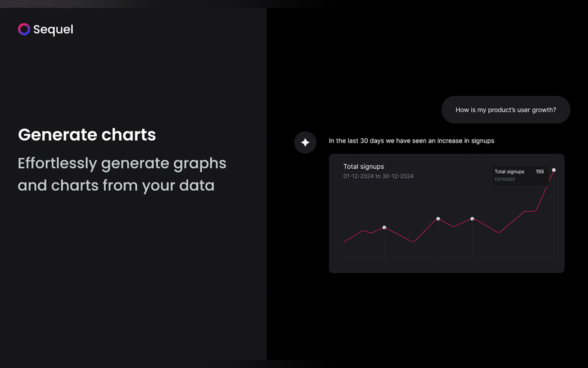Select the user growth question bubble

pyautogui.click(x=506, y=110)
